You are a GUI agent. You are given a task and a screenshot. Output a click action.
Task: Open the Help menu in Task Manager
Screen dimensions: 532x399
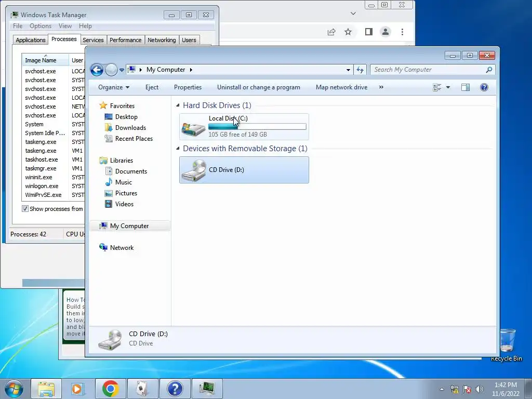85,26
